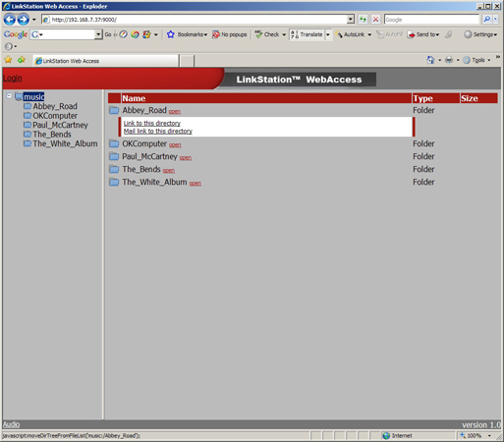Click the Home page icon
This screenshot has height=442, width=504.
(x=430, y=60)
